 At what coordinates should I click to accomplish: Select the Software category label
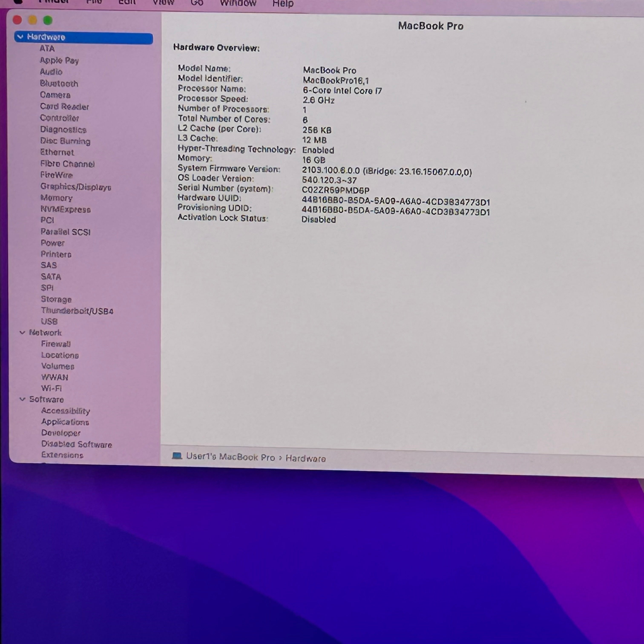pyautogui.click(x=46, y=399)
